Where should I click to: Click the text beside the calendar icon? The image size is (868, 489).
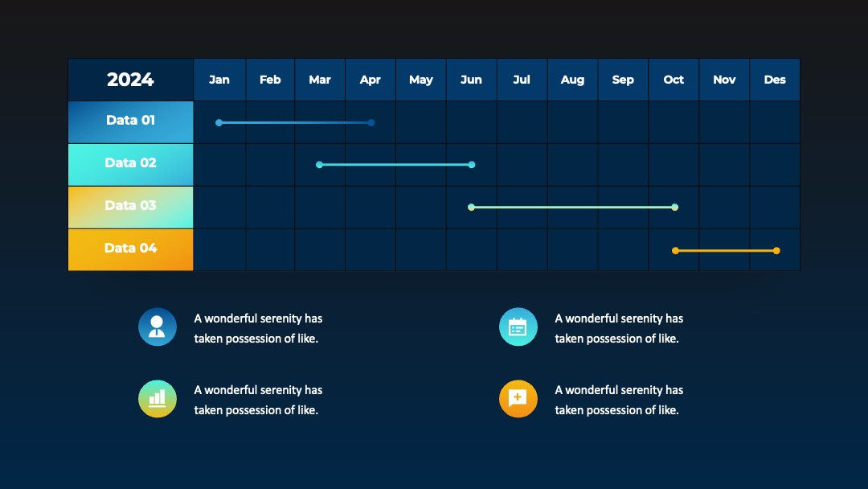[x=619, y=328]
